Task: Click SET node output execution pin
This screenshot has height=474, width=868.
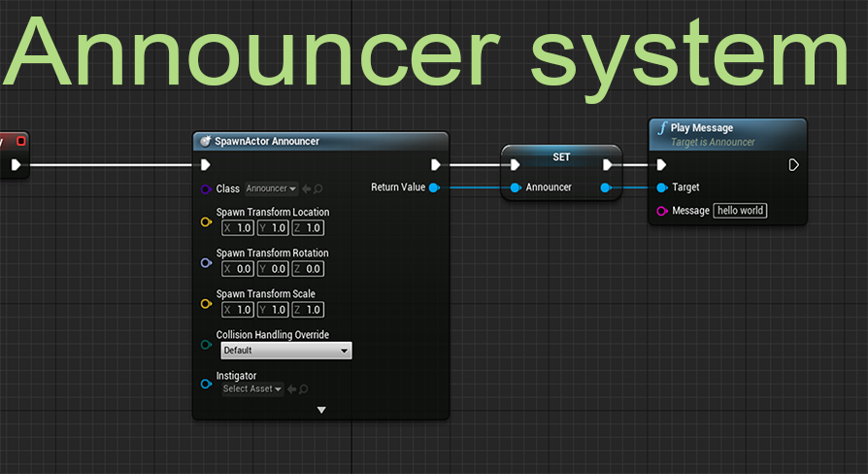Action: click(x=607, y=164)
